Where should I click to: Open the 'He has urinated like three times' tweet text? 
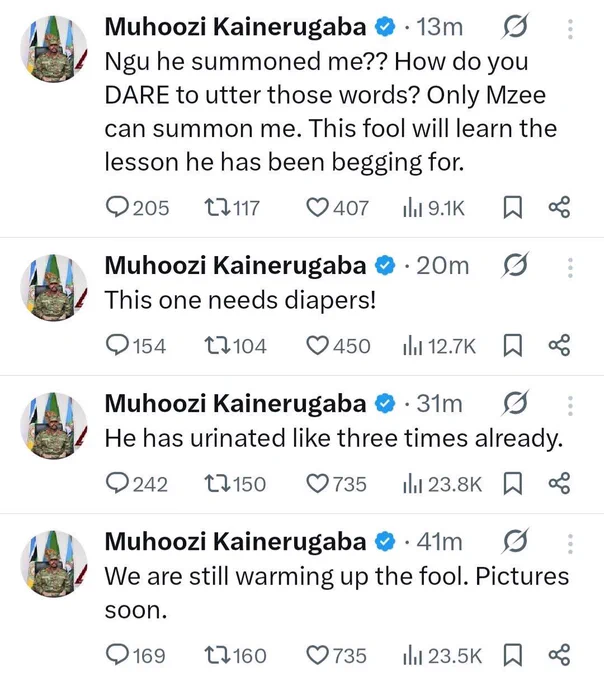(x=334, y=438)
